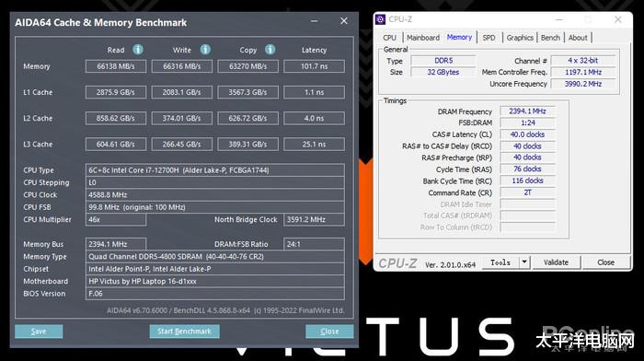Click CAS# Latency value 40.0 clocks
This screenshot has width=644, height=361.
coord(528,134)
